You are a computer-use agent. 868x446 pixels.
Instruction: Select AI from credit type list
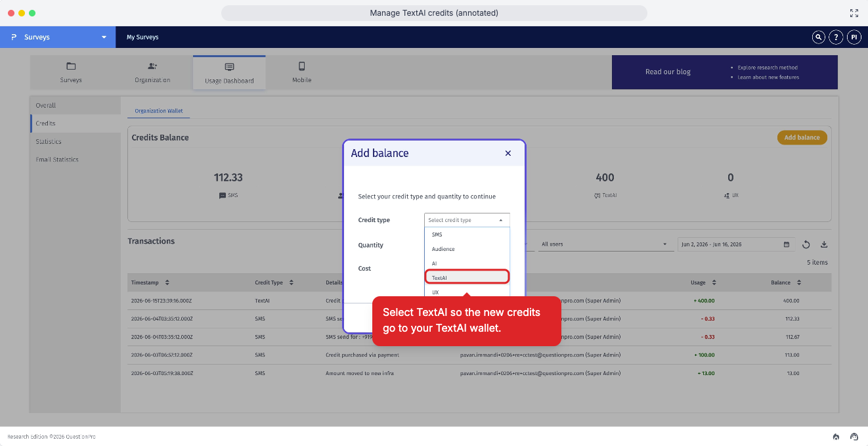tap(467, 263)
